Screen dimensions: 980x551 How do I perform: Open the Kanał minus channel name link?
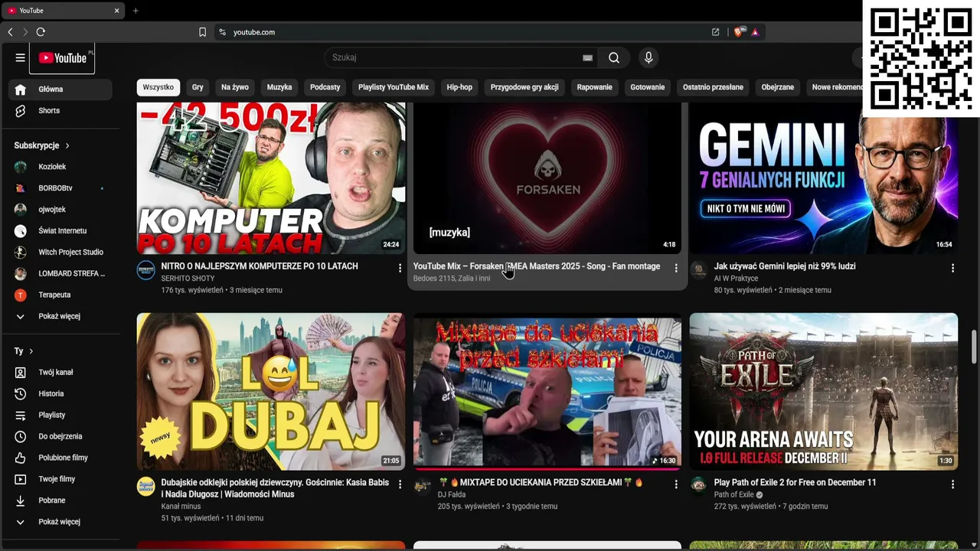point(181,507)
